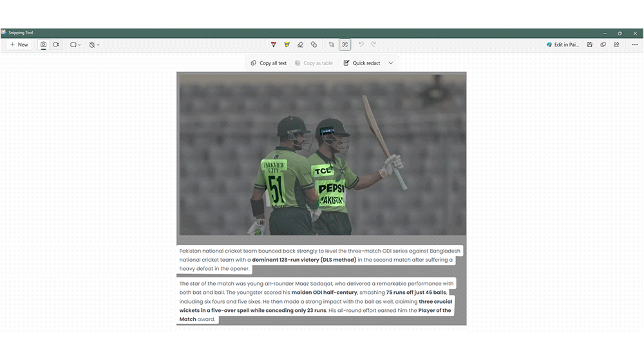Viewport: 644px width, 361px height.
Task: Click the cricket players photo in the snip
Action: click(321, 153)
